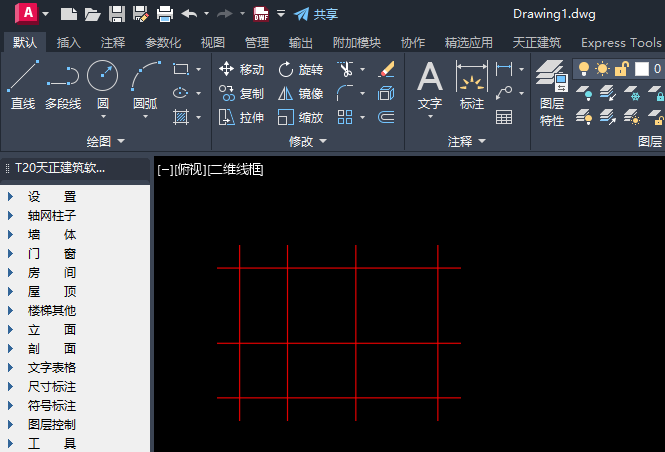Viewport: 665px width, 452px height.
Task: Activate the Copy (复制) command
Action: click(x=242, y=93)
